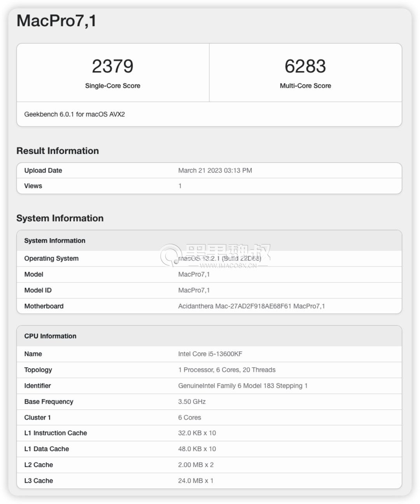Select the 1 Processor, 6 Cores, 20 Threads value
420x504 pixels.
(x=227, y=370)
